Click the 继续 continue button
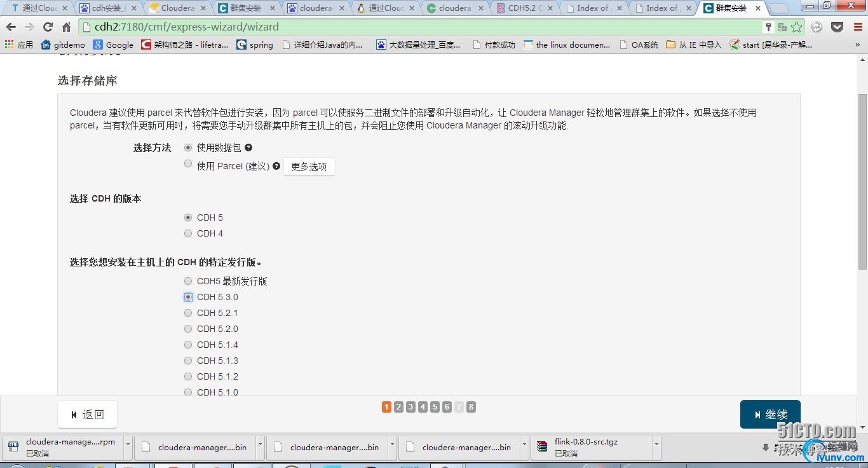 tap(770, 415)
